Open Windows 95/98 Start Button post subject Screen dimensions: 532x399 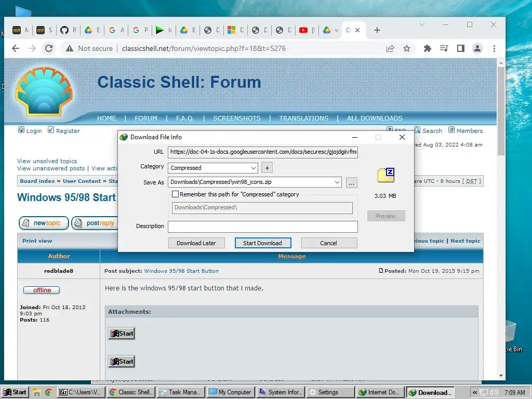pos(181,271)
